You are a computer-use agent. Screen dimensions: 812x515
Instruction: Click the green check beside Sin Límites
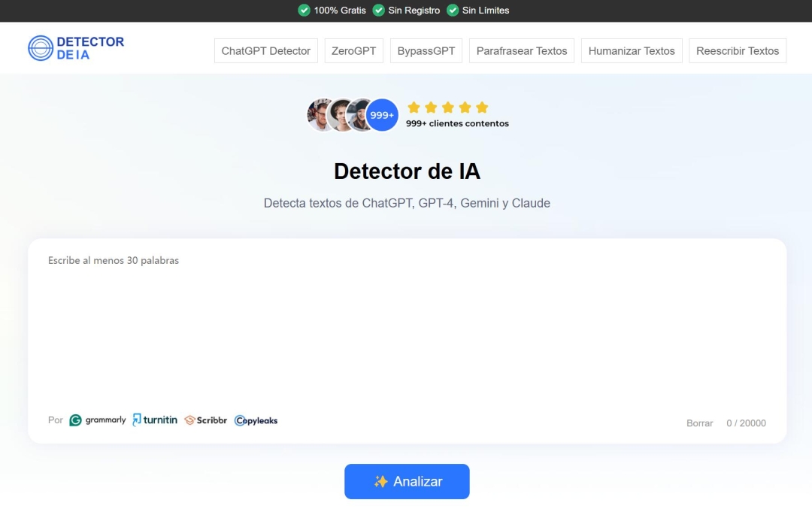tap(453, 11)
